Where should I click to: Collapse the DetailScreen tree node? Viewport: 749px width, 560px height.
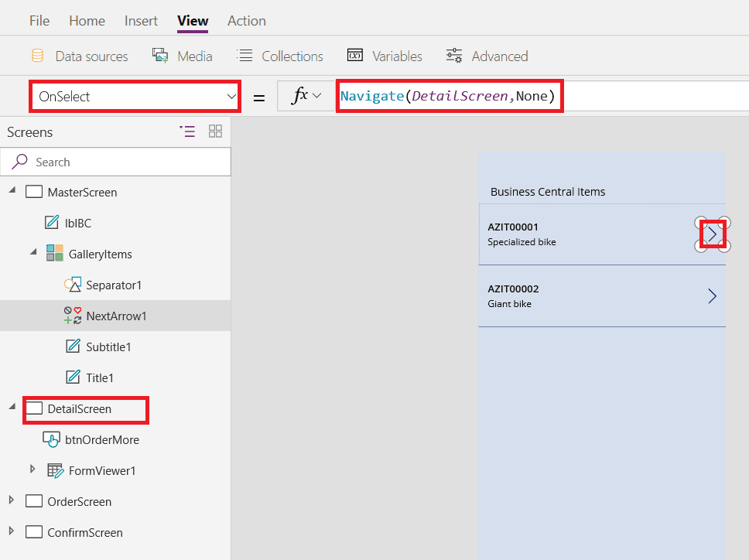click(x=12, y=407)
